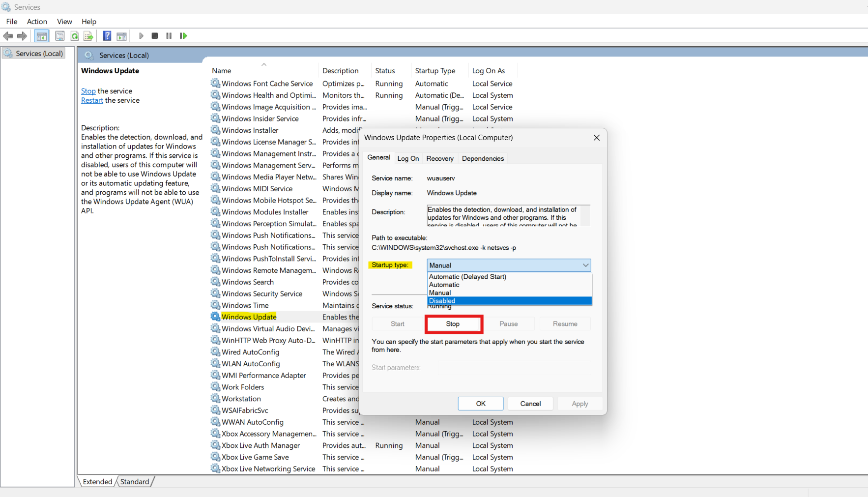Open the Action menu

click(37, 22)
